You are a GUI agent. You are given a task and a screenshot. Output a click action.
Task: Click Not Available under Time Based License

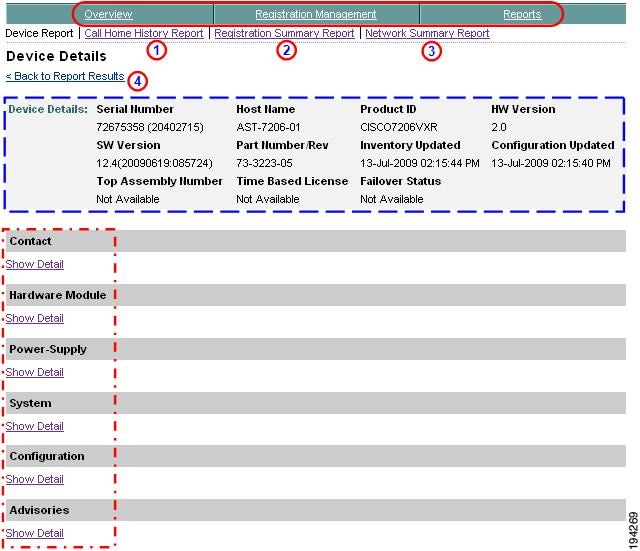(x=268, y=199)
